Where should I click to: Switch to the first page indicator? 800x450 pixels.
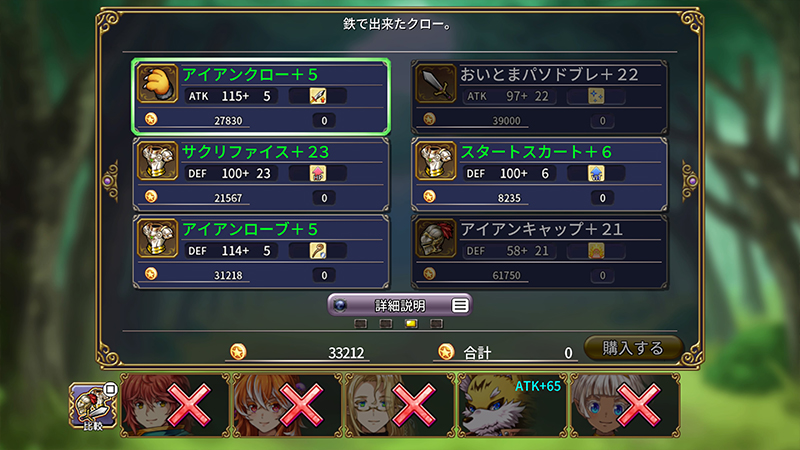pyautogui.click(x=360, y=324)
